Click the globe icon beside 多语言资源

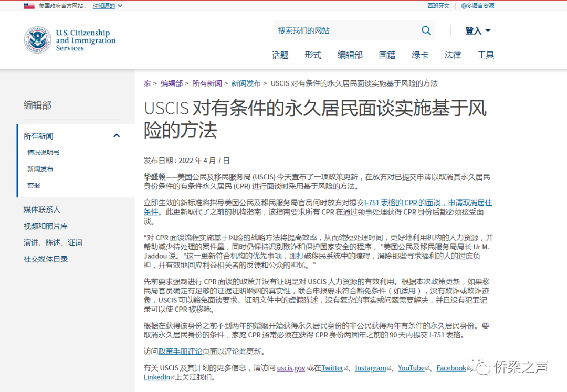(x=464, y=6)
